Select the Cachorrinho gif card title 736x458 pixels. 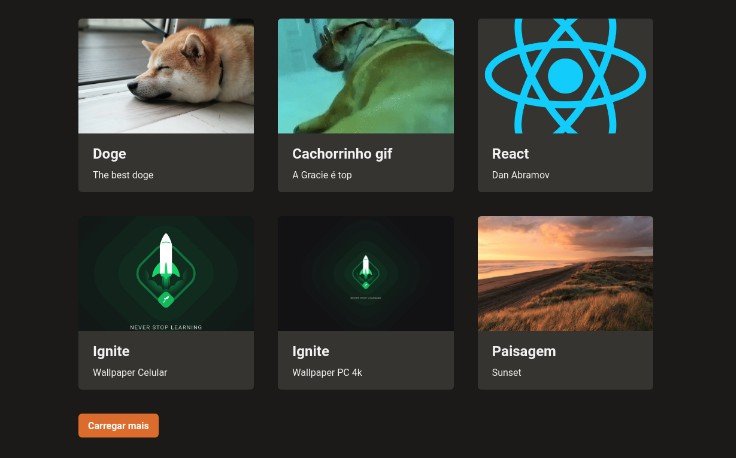pyautogui.click(x=342, y=154)
